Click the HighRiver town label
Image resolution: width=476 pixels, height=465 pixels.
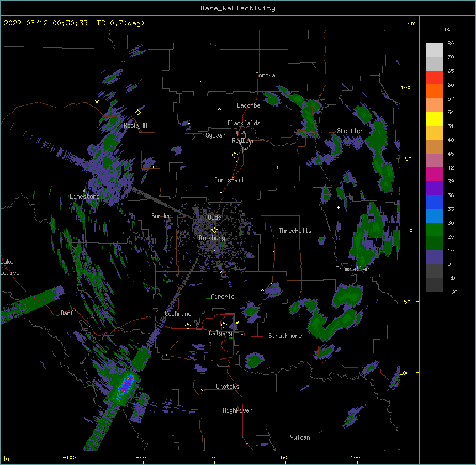pos(237,410)
